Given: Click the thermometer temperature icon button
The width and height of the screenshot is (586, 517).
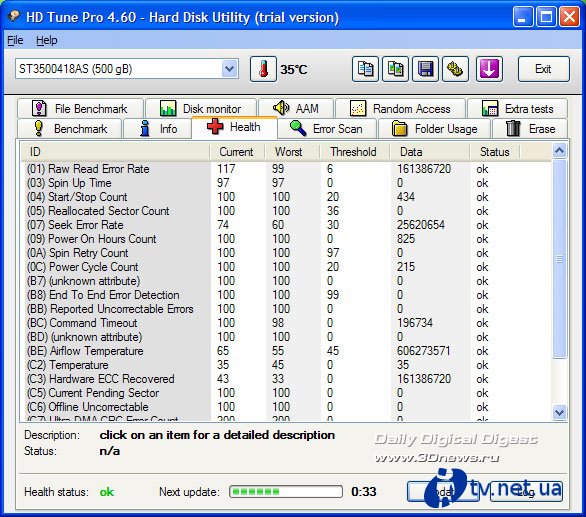Looking at the screenshot, I should point(263,69).
